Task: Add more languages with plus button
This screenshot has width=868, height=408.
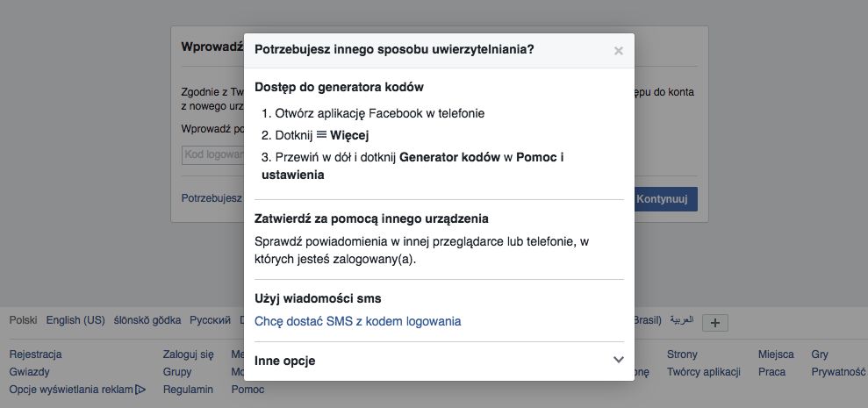Action: [715, 322]
